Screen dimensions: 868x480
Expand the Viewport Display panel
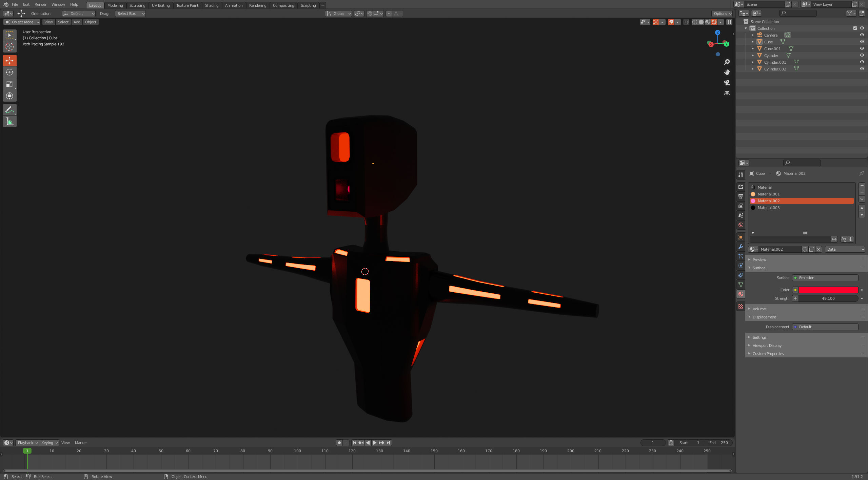pos(767,346)
